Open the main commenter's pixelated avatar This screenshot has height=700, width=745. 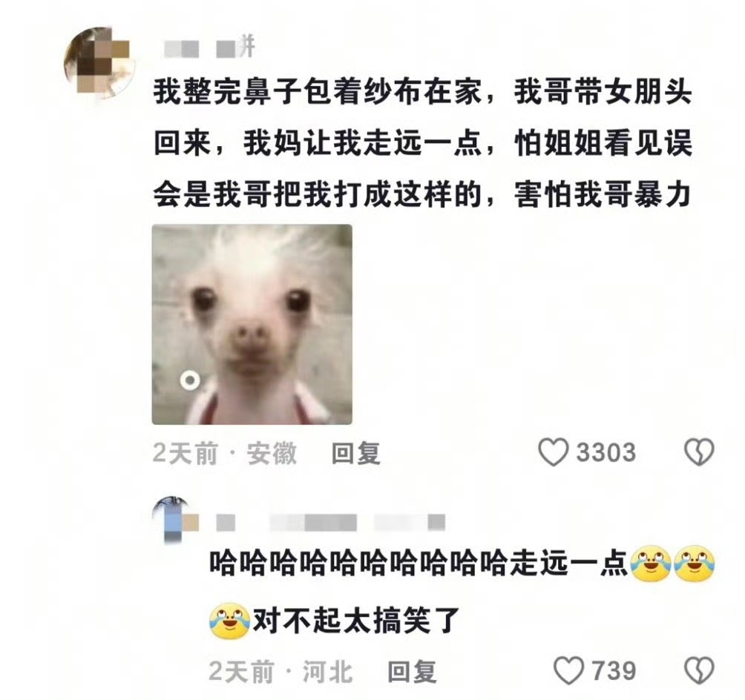99,62
